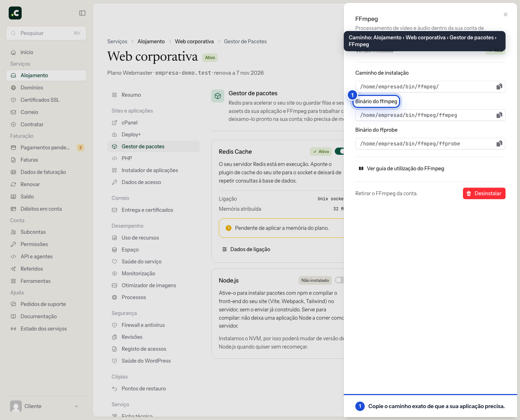Go to PHP settings menu item
Viewport: 520px width, 420px height.
(153, 158)
